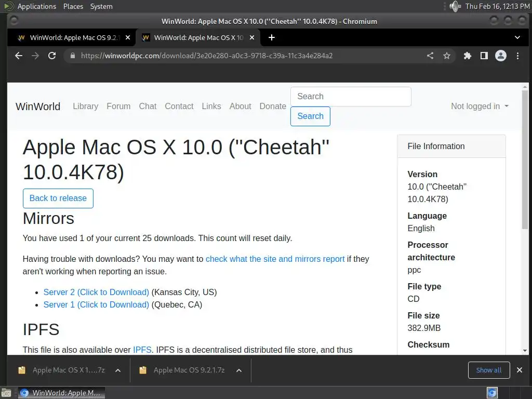532x399 pixels.
Task: Go back to the previous page
Action: coord(19,56)
